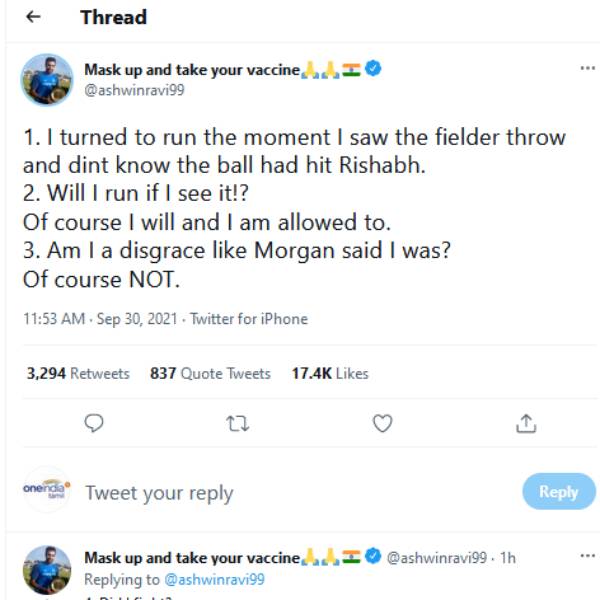
Task: Open the @ashwinravi99 handle under main tweet name
Action: (x=134, y=90)
